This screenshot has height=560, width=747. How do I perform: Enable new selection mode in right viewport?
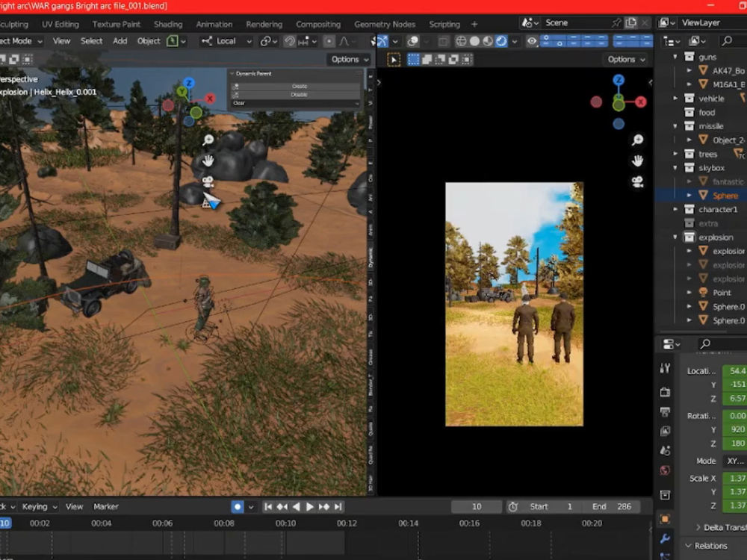(x=414, y=60)
